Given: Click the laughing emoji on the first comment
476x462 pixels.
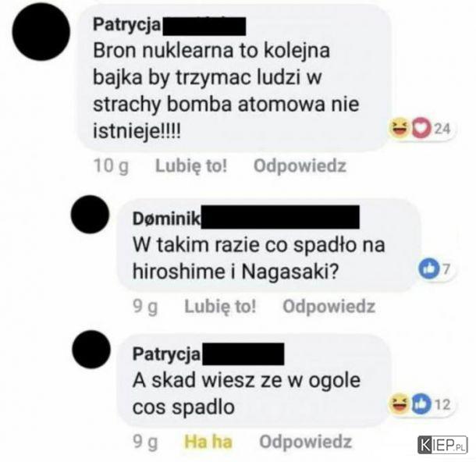Looking at the screenshot, I should pyautogui.click(x=400, y=129).
